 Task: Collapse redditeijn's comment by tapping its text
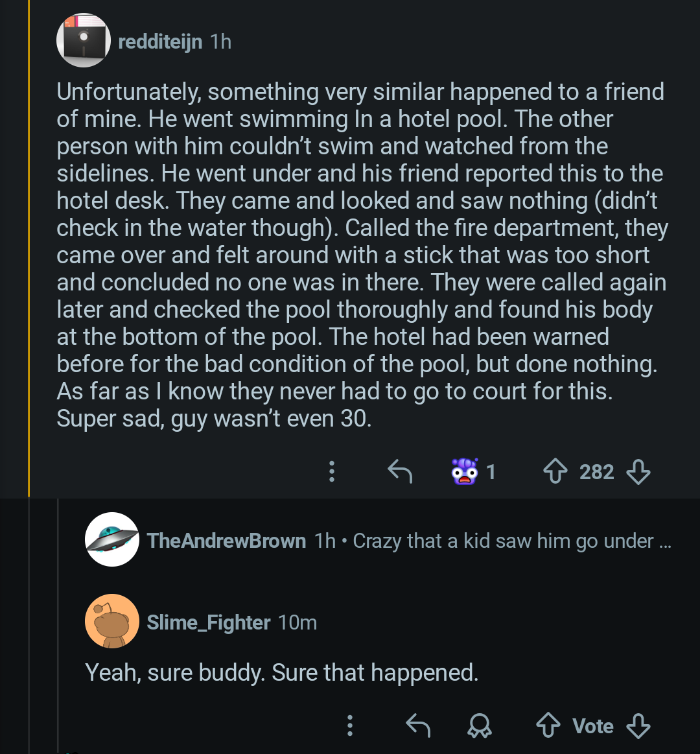pyautogui.click(x=360, y=255)
